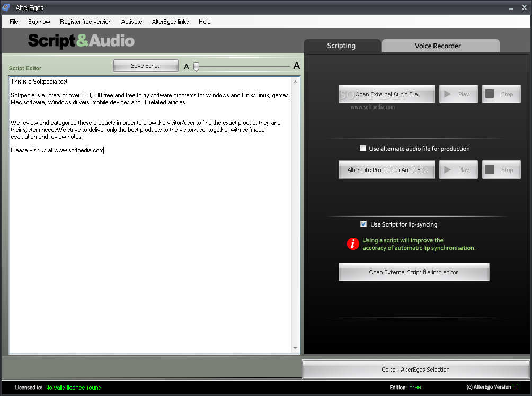532x396 pixels.
Task: Click 'No valid license found' status text
Action: click(x=73, y=388)
